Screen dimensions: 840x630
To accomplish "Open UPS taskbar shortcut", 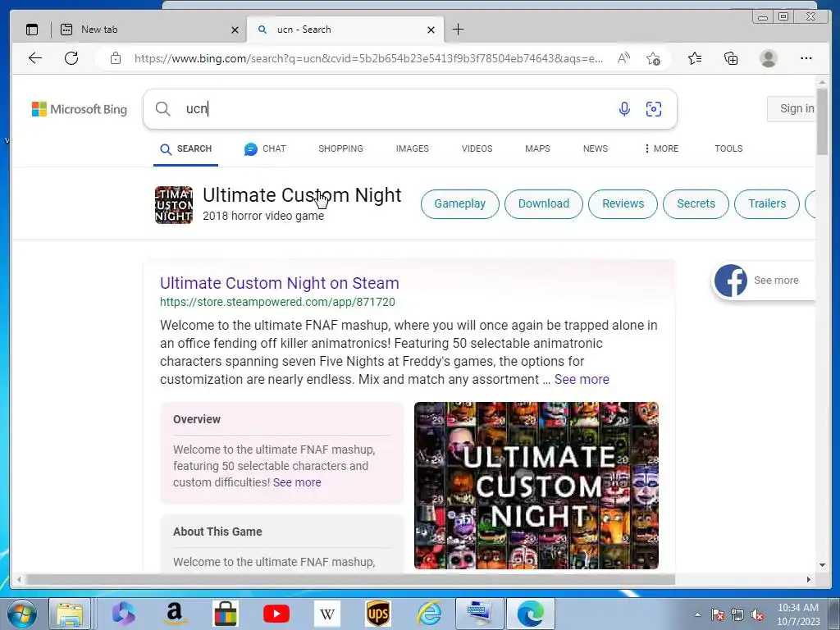I will coord(377,614).
